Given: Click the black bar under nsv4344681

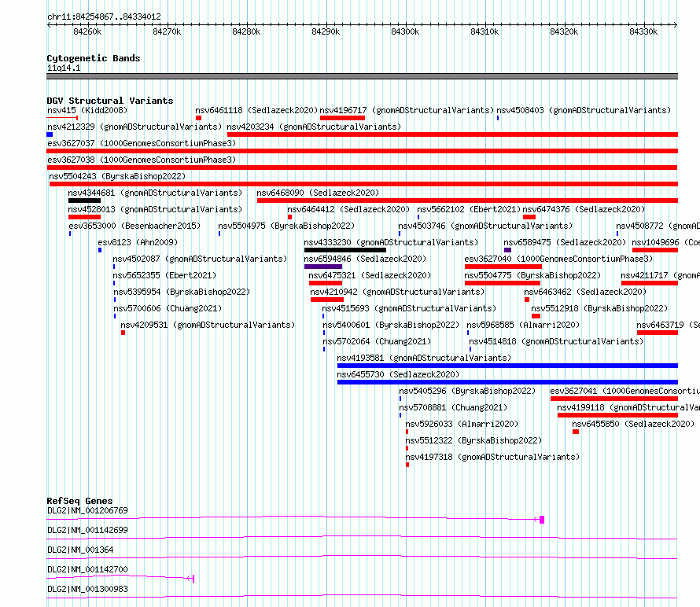Looking at the screenshot, I should [x=84, y=200].
